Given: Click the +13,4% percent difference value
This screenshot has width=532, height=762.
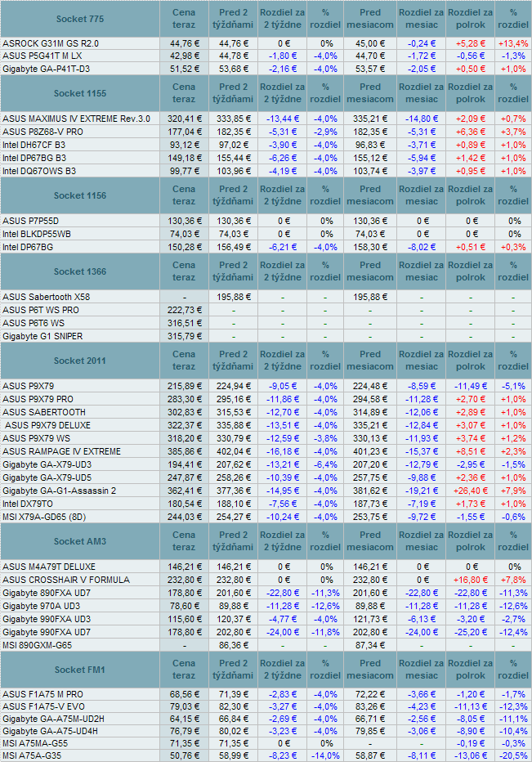Looking at the screenshot, I should (x=513, y=43).
